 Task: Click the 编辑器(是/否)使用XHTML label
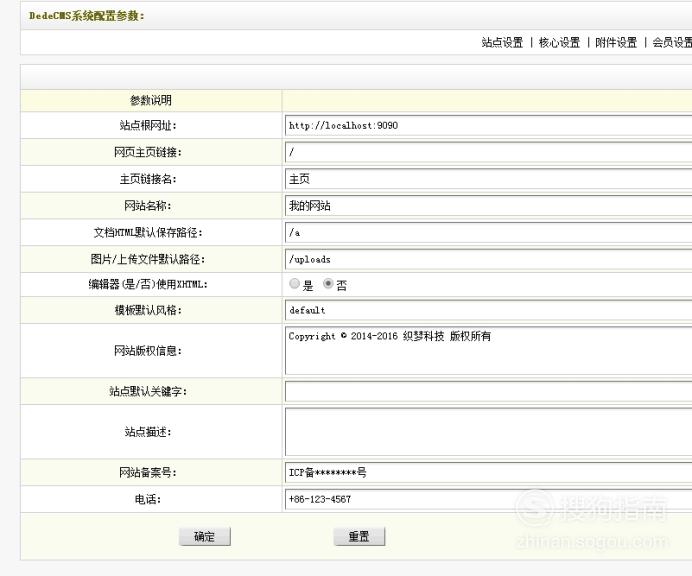(x=148, y=284)
